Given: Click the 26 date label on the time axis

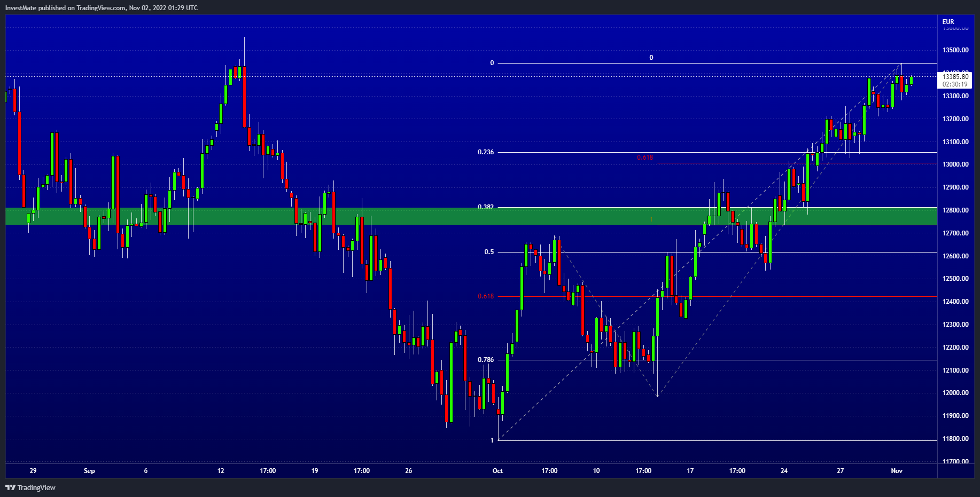Looking at the screenshot, I should [x=409, y=471].
